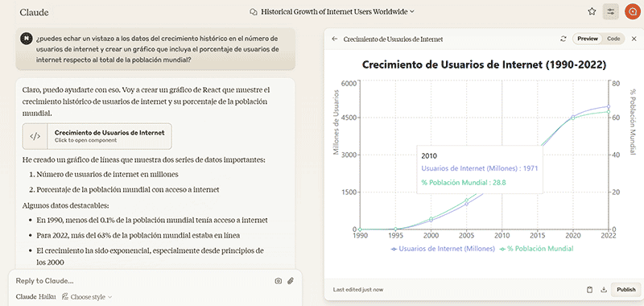Click the x-axis label 2015
The image size is (644, 306).
[537, 236]
